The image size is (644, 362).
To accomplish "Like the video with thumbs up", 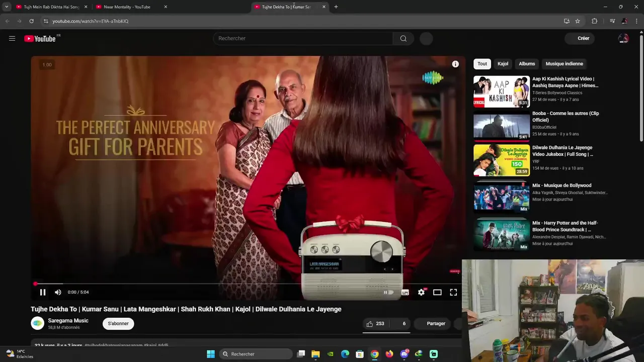I will 375,324.
